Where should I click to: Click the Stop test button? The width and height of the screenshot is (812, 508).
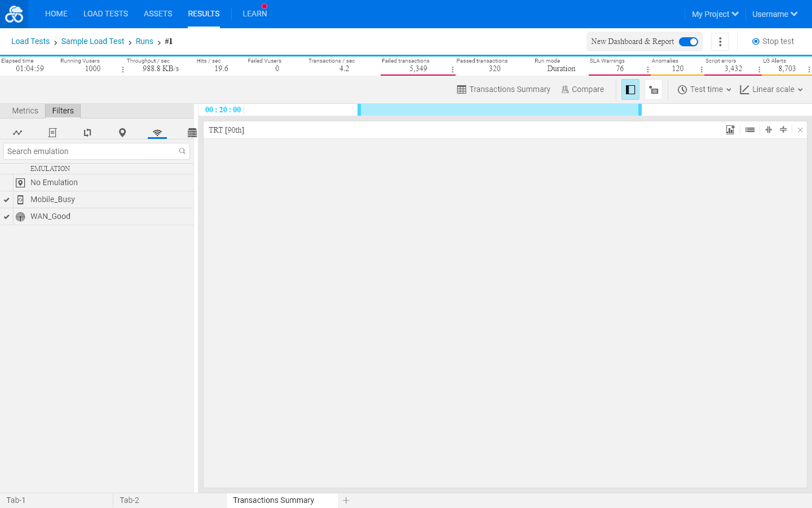point(773,42)
